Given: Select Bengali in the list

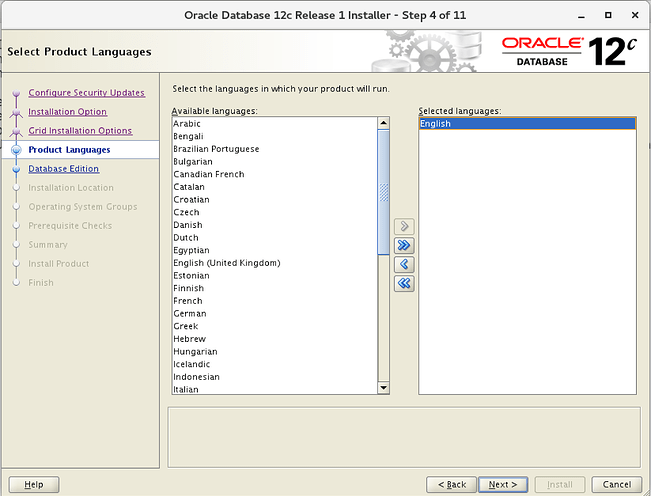Looking at the screenshot, I should point(275,136).
